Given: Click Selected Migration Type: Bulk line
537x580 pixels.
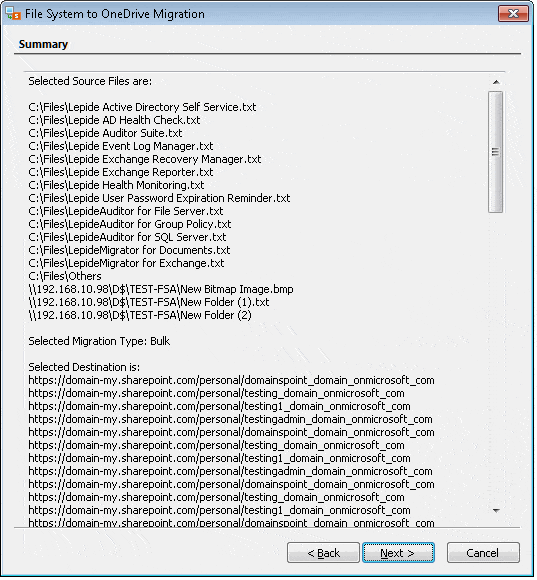Looking at the screenshot, I should pos(99,341).
